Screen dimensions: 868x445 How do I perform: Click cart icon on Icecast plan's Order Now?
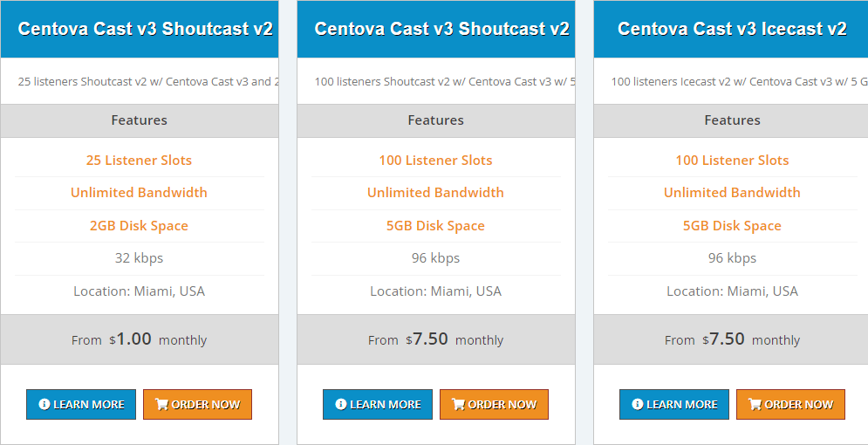coord(755,405)
